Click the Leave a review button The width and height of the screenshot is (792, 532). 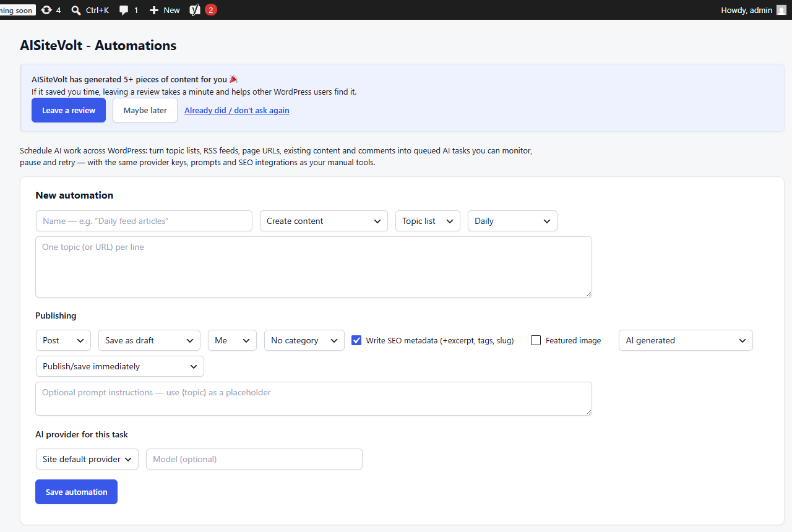click(x=69, y=110)
